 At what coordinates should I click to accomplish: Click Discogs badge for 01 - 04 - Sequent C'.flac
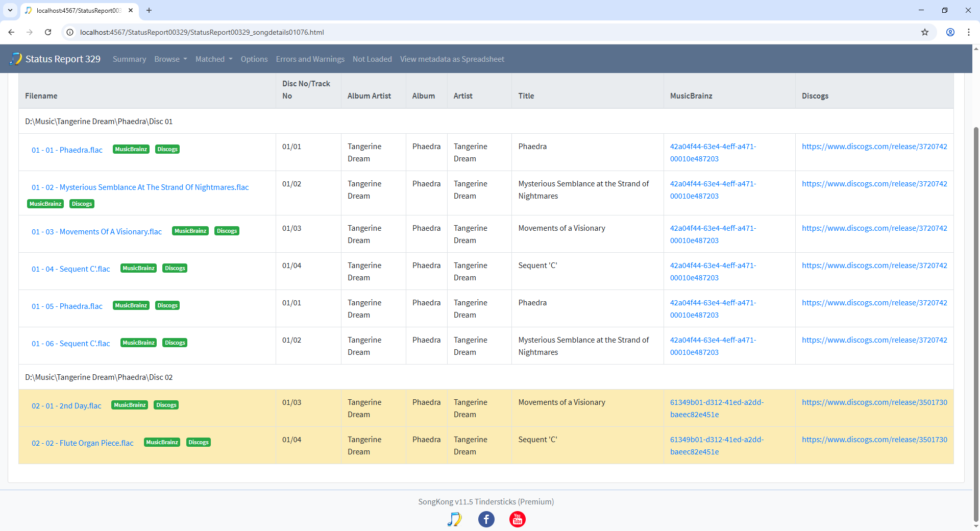click(175, 268)
